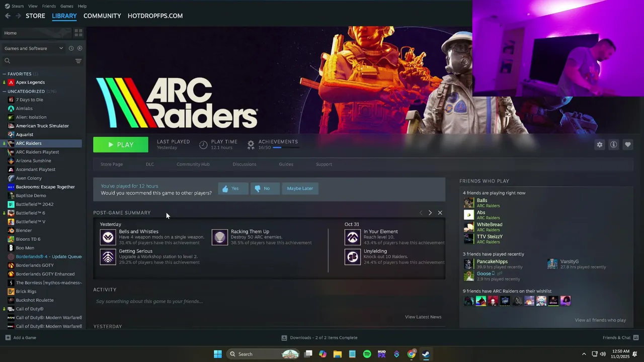
Task: Click the back navigation arrow
Action: [x=8, y=16]
